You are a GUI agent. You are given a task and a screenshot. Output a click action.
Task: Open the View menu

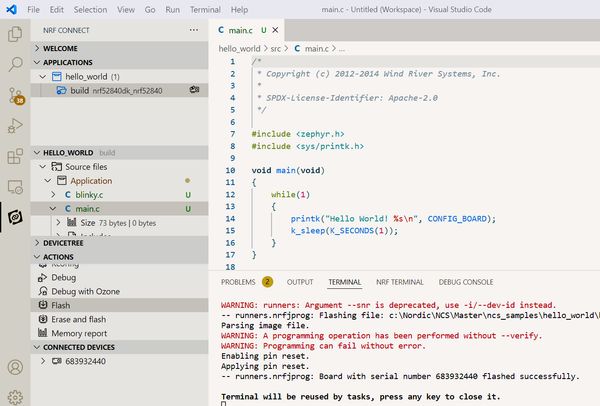(126, 10)
